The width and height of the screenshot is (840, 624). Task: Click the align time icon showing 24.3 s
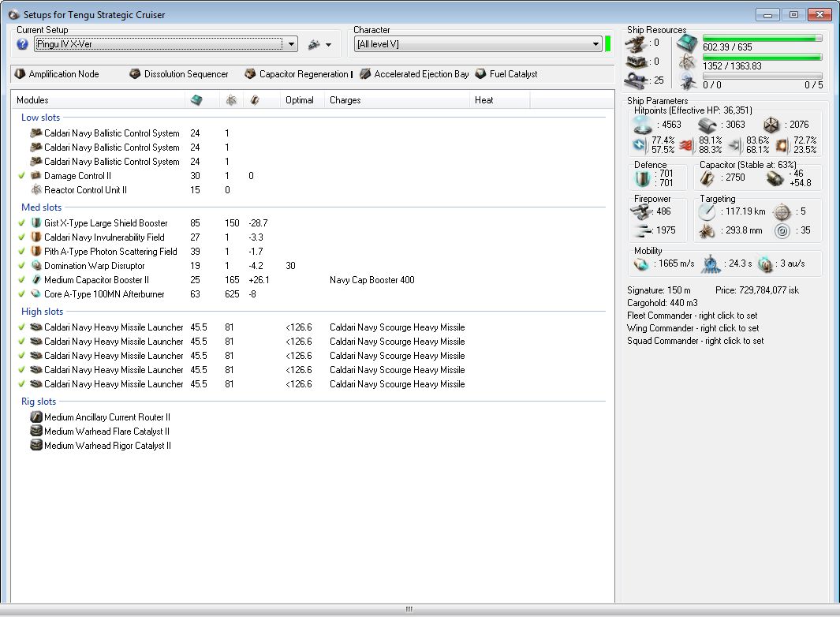(x=711, y=264)
